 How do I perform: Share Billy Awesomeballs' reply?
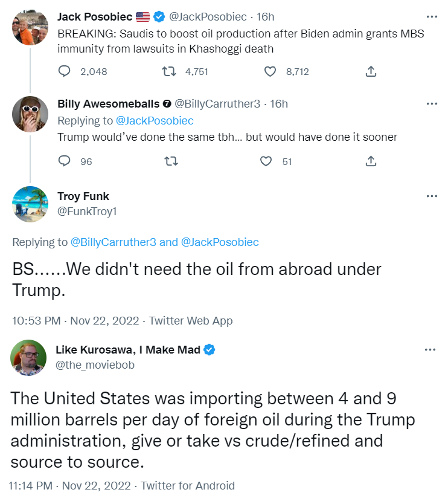click(x=371, y=161)
